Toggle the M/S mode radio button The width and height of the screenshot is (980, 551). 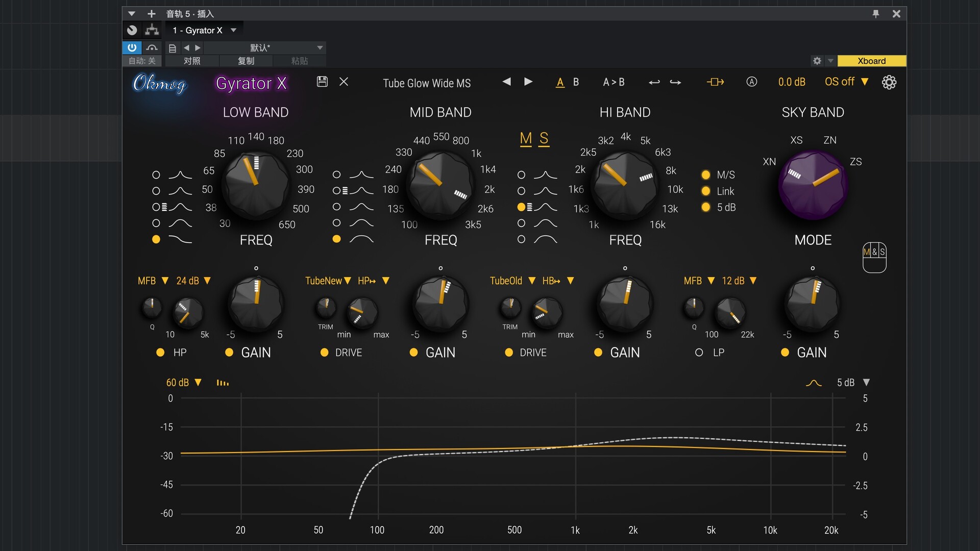click(706, 175)
